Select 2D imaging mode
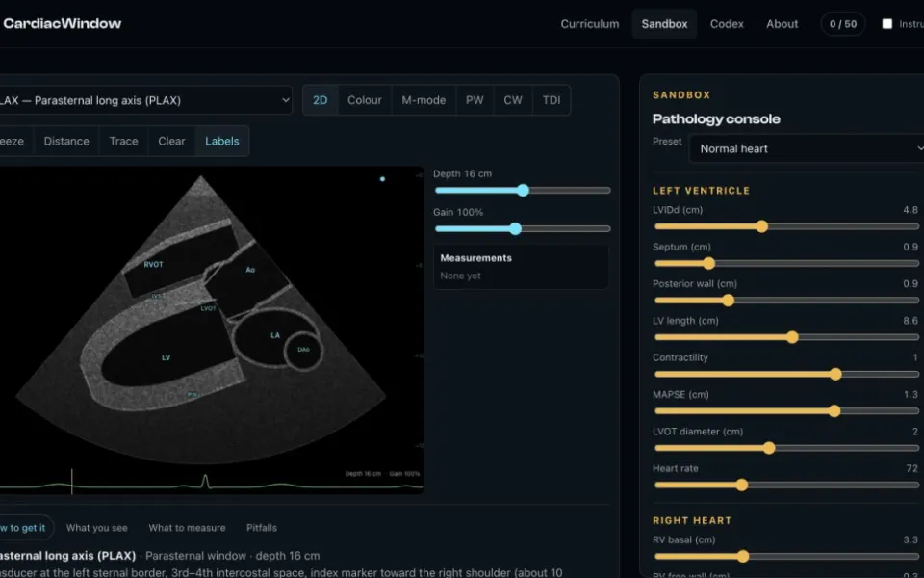 point(320,100)
